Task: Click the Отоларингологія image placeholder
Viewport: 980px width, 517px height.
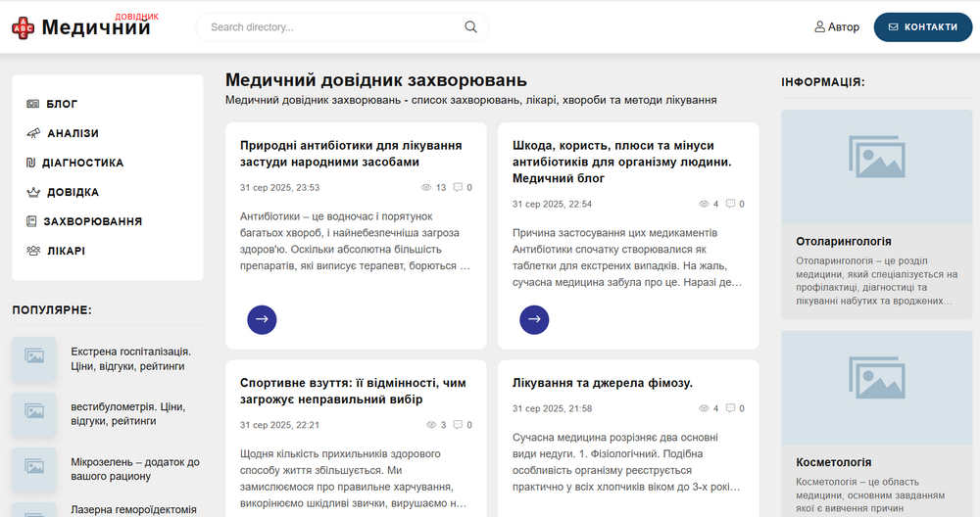Action: 877,166
